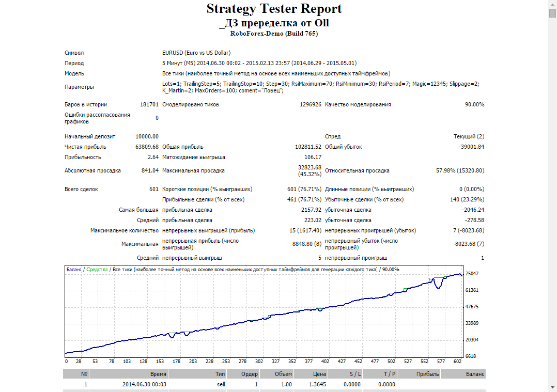Click the 6618 chart axis label
This screenshot has width=557, height=392.
pos(470,356)
